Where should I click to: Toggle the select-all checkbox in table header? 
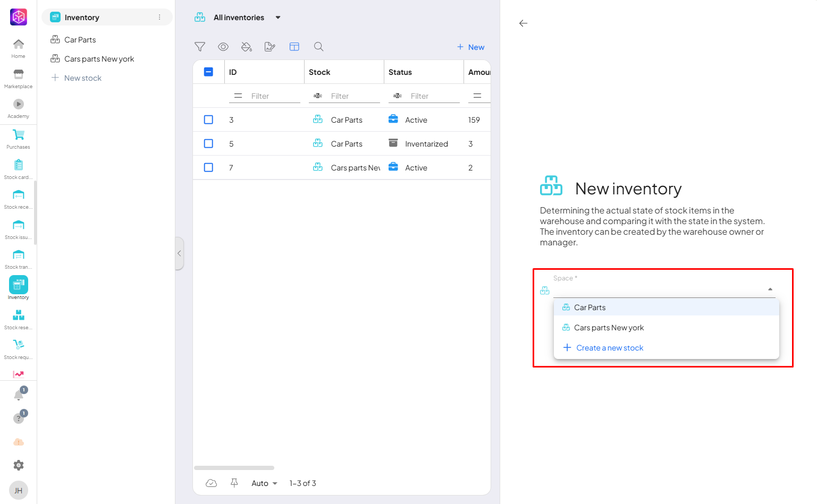pyautogui.click(x=208, y=72)
